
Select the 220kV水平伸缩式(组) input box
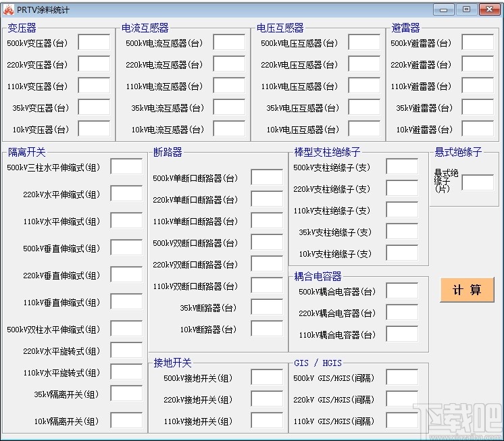[x=126, y=193]
